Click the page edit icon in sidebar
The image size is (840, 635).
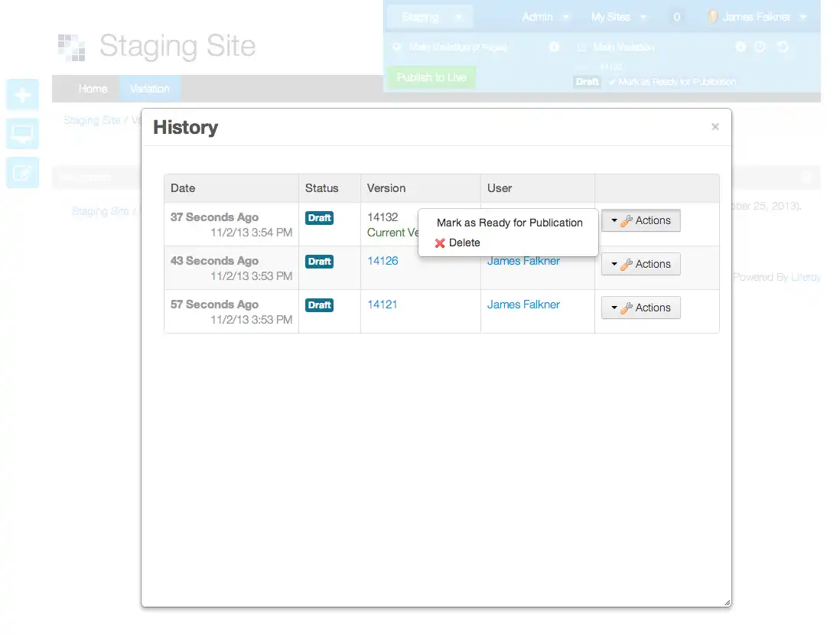click(22, 171)
